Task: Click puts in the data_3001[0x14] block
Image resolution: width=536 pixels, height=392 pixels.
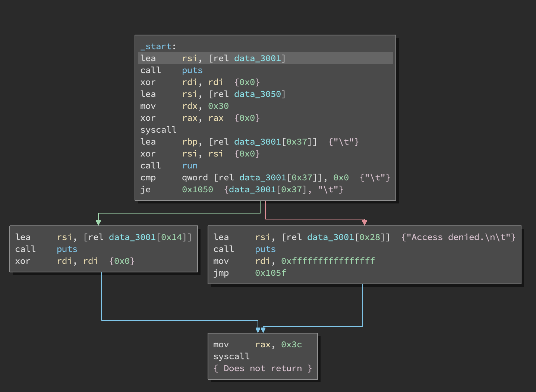Action: pos(67,249)
